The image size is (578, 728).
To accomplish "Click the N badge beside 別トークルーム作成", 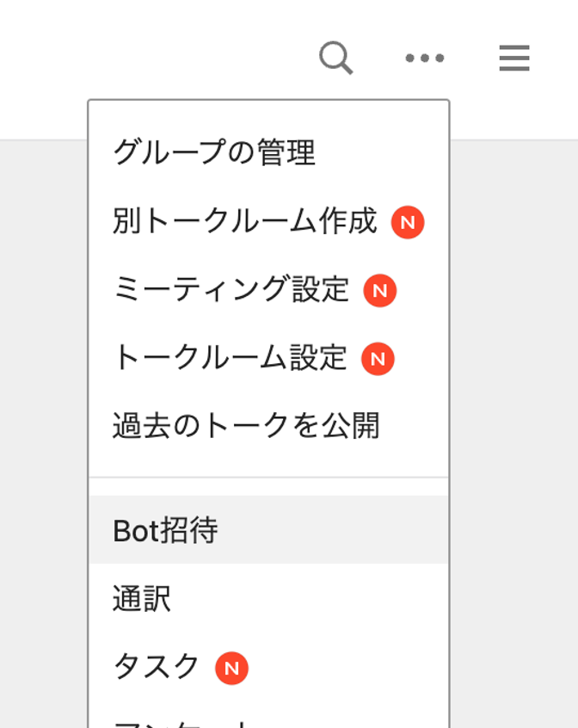I will (x=408, y=222).
